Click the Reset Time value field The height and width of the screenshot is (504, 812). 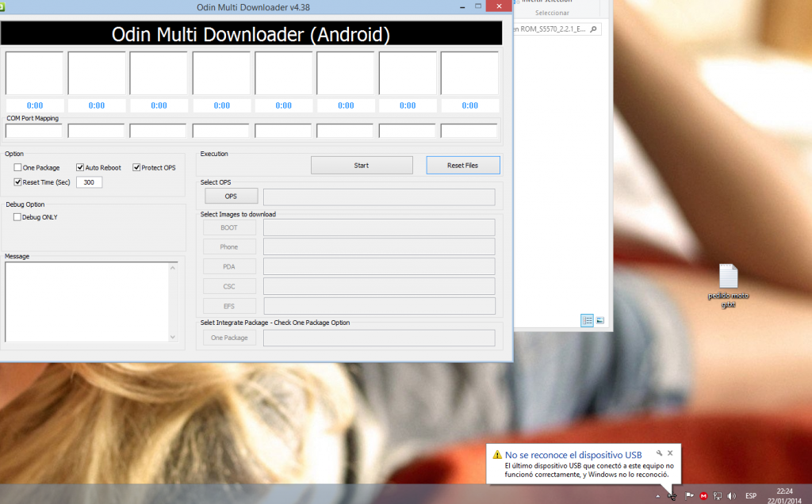89,182
